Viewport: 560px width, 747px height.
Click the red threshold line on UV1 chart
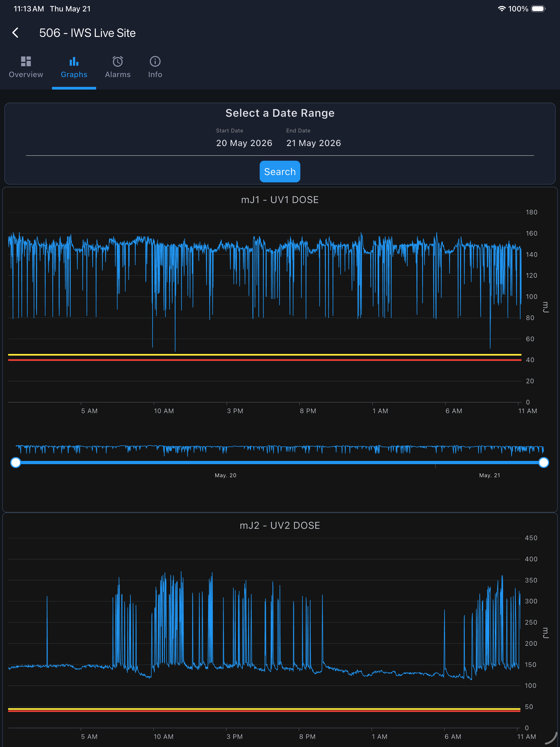265,360
